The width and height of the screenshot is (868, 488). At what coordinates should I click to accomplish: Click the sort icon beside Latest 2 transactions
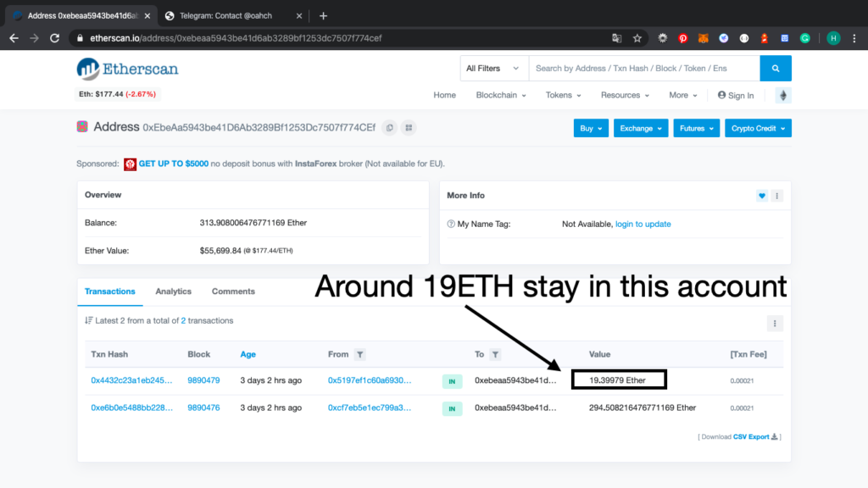[x=88, y=320]
